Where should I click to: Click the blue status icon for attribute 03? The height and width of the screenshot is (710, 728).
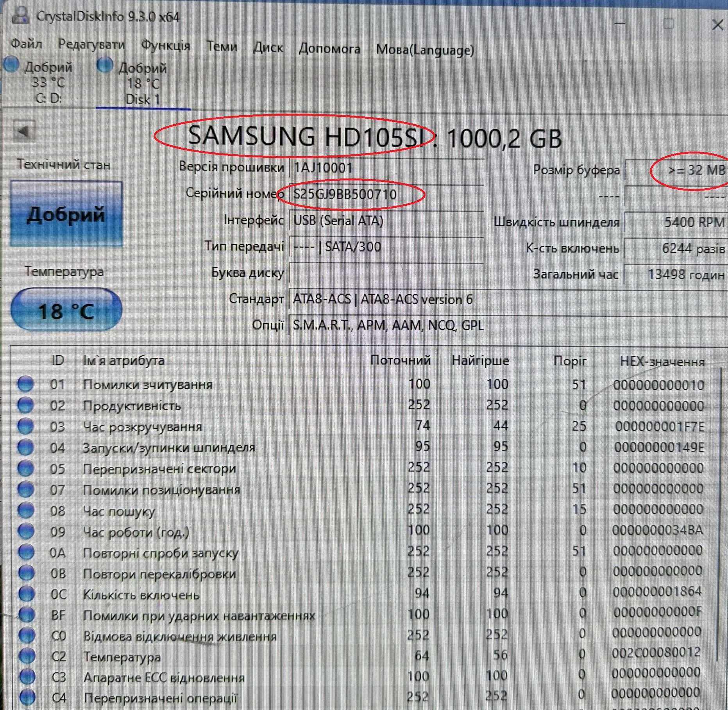25,426
